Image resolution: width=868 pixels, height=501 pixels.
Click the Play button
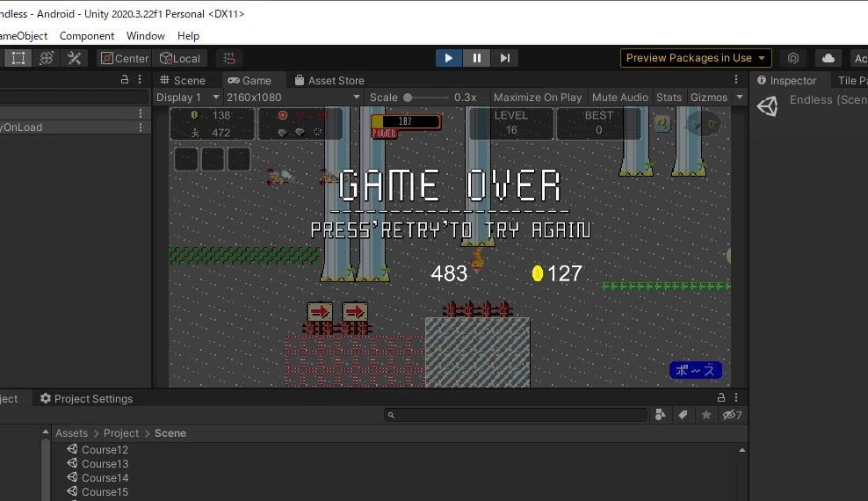point(448,58)
